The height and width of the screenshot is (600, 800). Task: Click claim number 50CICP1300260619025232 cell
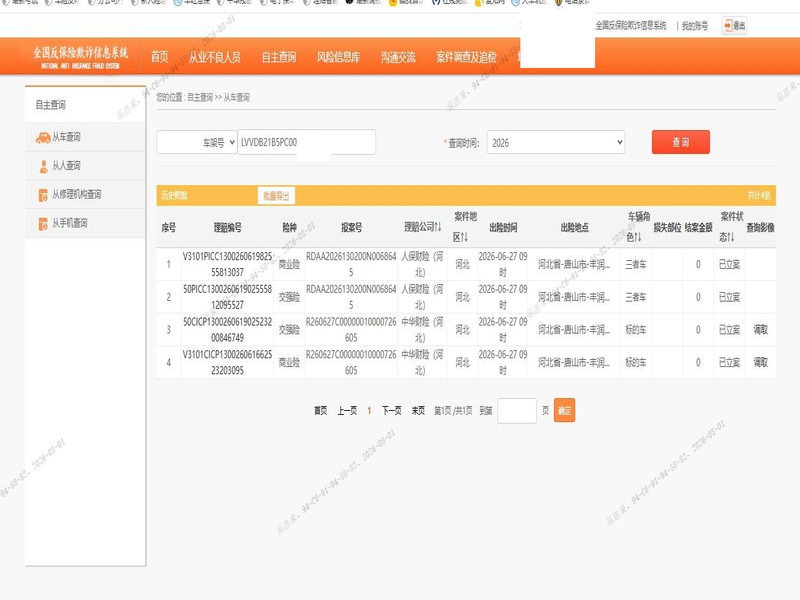(x=228, y=330)
